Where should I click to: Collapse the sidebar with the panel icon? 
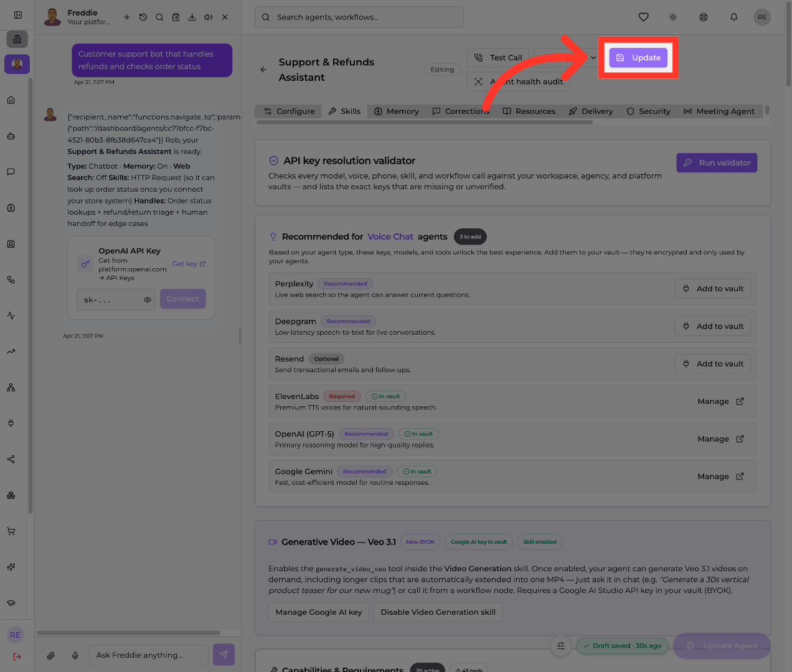point(18,15)
